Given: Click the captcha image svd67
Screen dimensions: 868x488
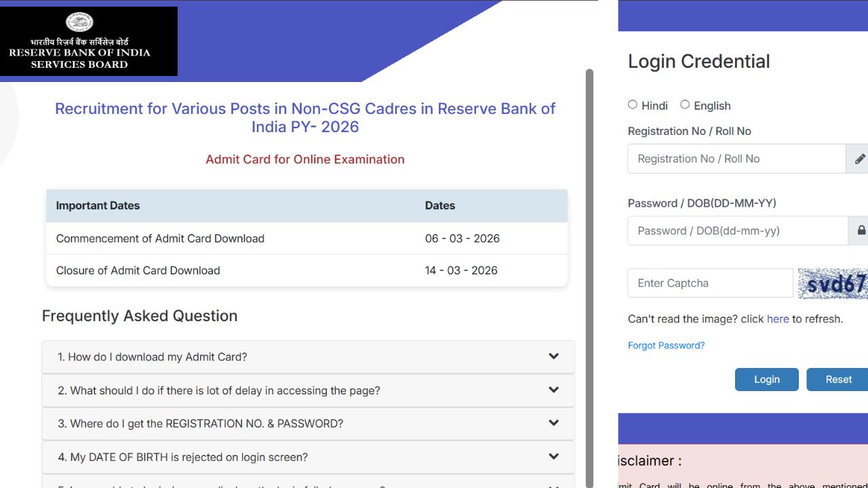Looking at the screenshot, I should (833, 283).
